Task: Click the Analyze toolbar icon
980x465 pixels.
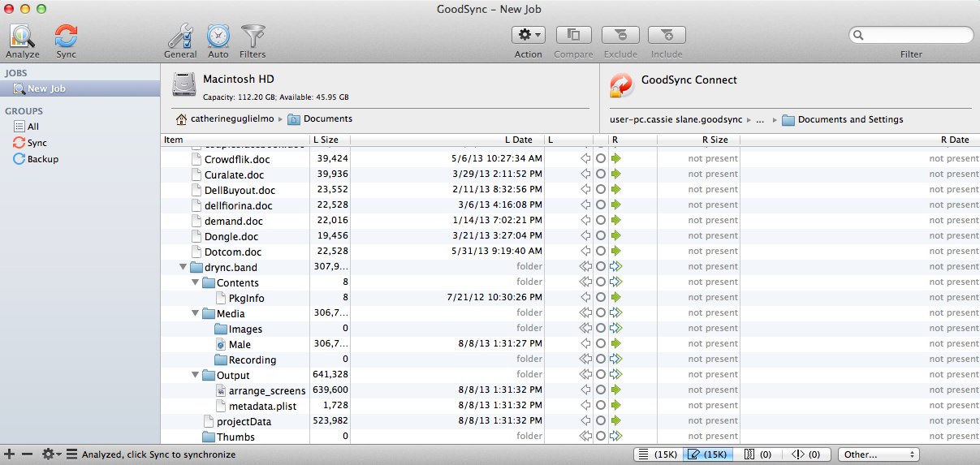Action: (x=22, y=37)
